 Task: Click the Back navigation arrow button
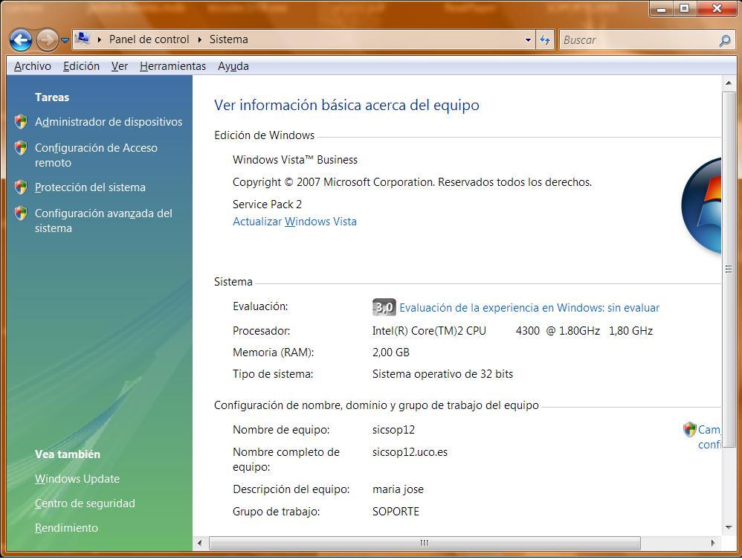tap(21, 40)
